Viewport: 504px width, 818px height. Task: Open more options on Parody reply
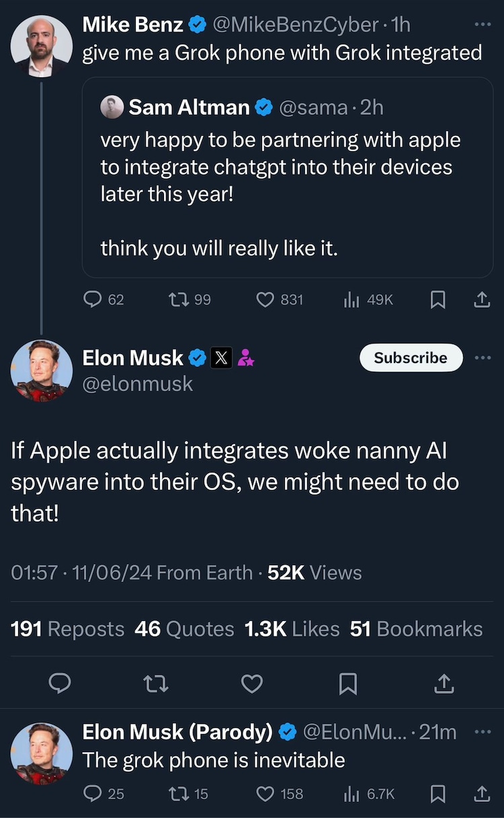coord(482,731)
